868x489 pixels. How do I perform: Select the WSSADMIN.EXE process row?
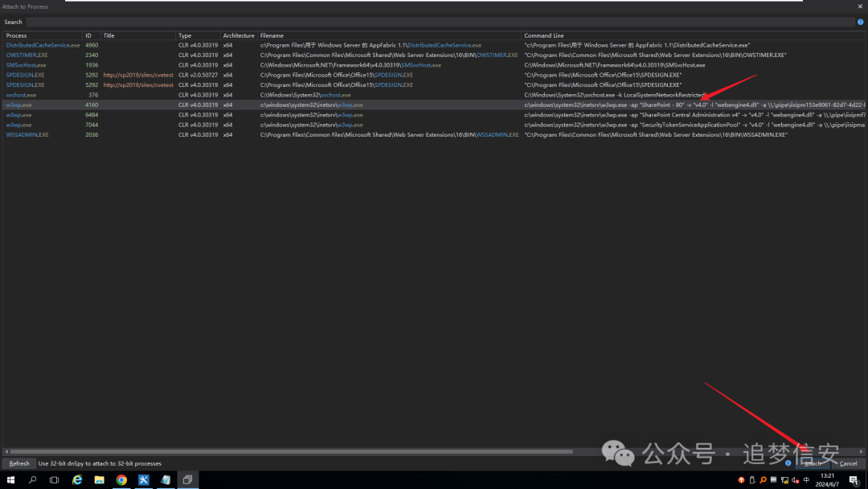coord(434,135)
